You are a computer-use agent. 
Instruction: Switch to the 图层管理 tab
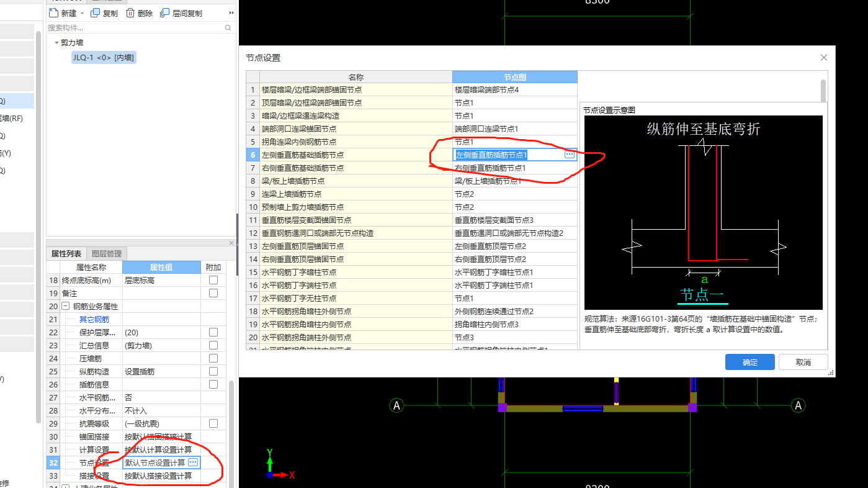point(107,253)
